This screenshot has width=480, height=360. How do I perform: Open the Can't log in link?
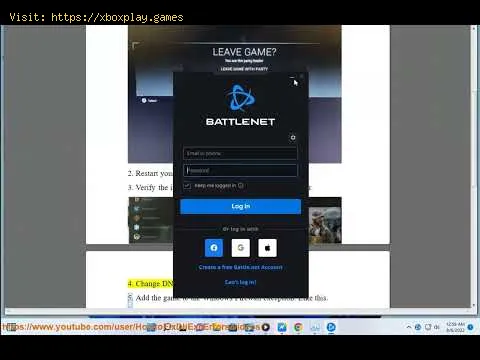pos(240,282)
